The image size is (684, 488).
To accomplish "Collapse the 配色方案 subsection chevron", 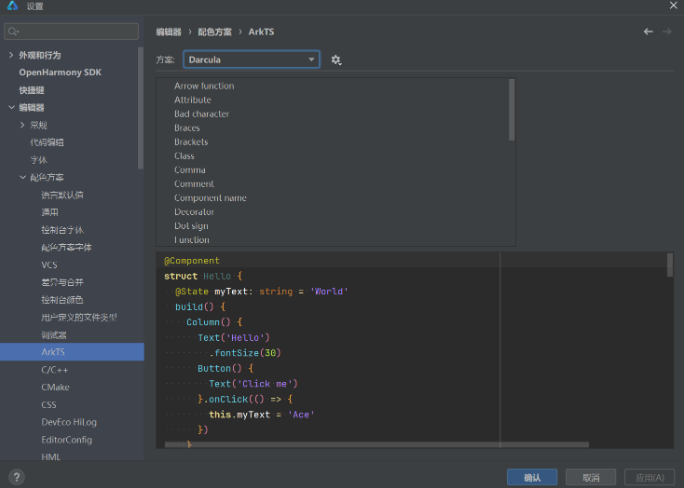I will pos(23,177).
